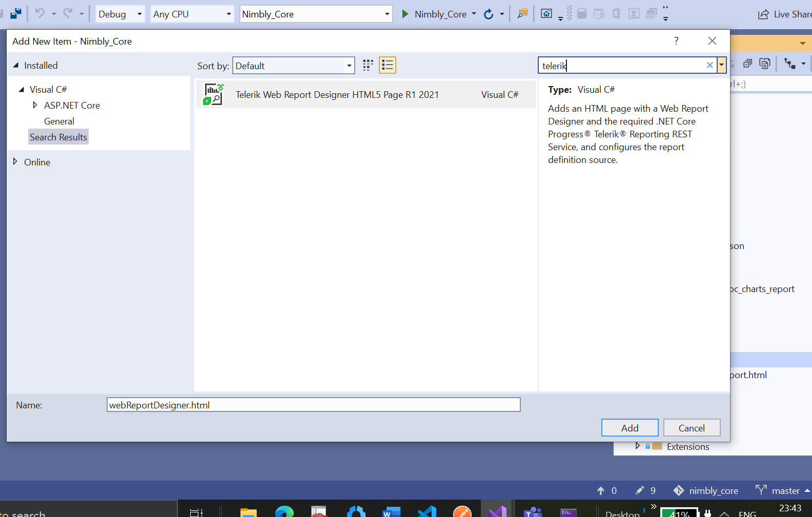This screenshot has height=517, width=812.
Task: Collapse the Visual C# tree node
Action: coord(22,90)
